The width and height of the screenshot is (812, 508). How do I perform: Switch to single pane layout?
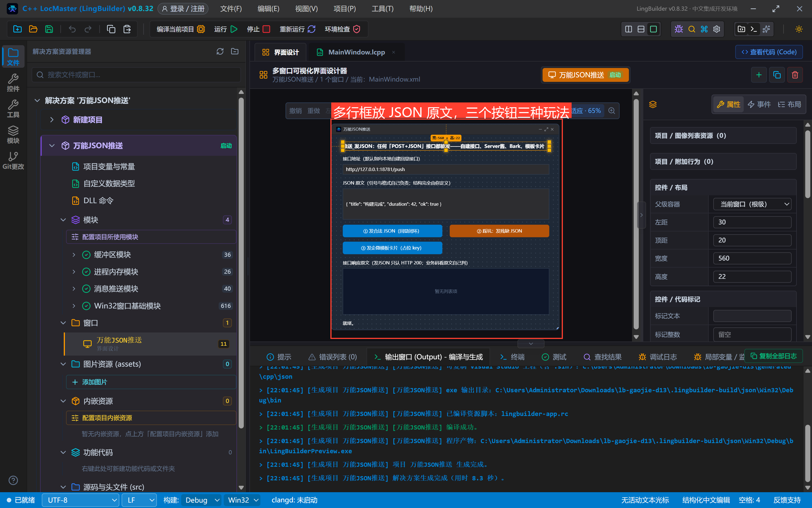pos(653,29)
